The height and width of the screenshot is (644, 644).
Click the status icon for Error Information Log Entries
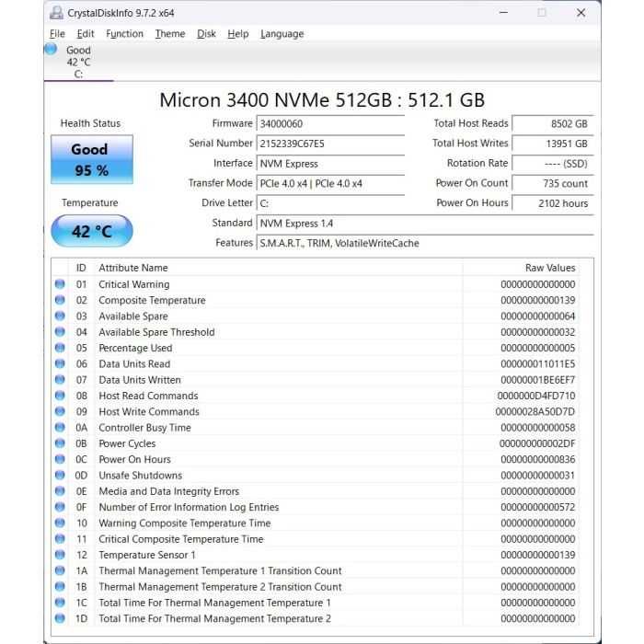pos(60,507)
